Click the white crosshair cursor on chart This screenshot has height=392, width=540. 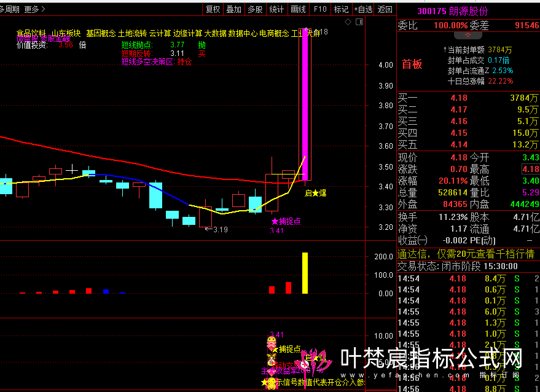tap(72, 170)
